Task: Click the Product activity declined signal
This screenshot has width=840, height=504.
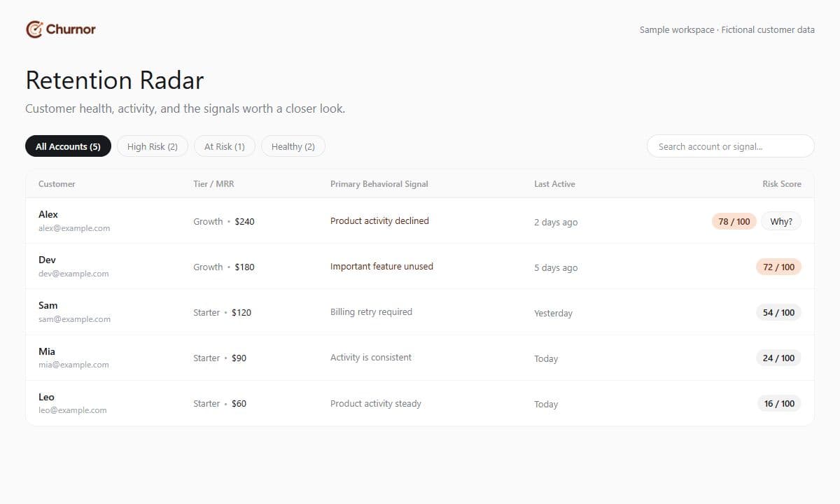Action: [x=379, y=220]
